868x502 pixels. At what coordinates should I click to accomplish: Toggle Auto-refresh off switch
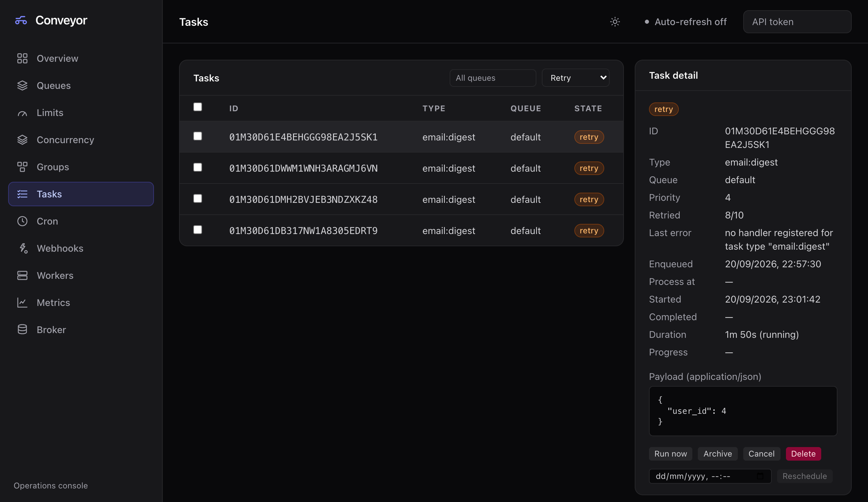[x=686, y=22]
